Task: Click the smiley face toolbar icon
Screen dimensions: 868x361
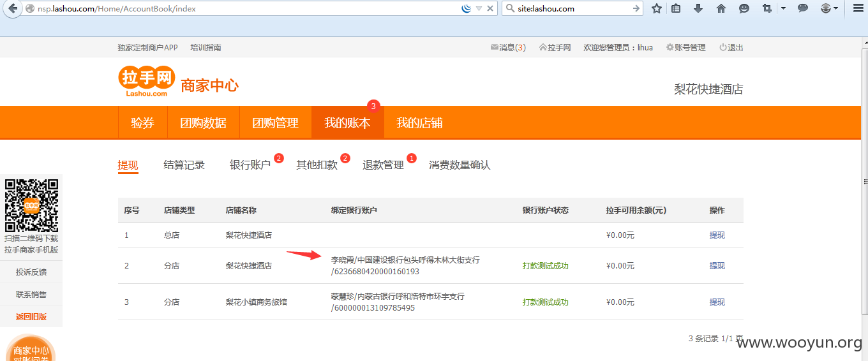Action: 744,9
